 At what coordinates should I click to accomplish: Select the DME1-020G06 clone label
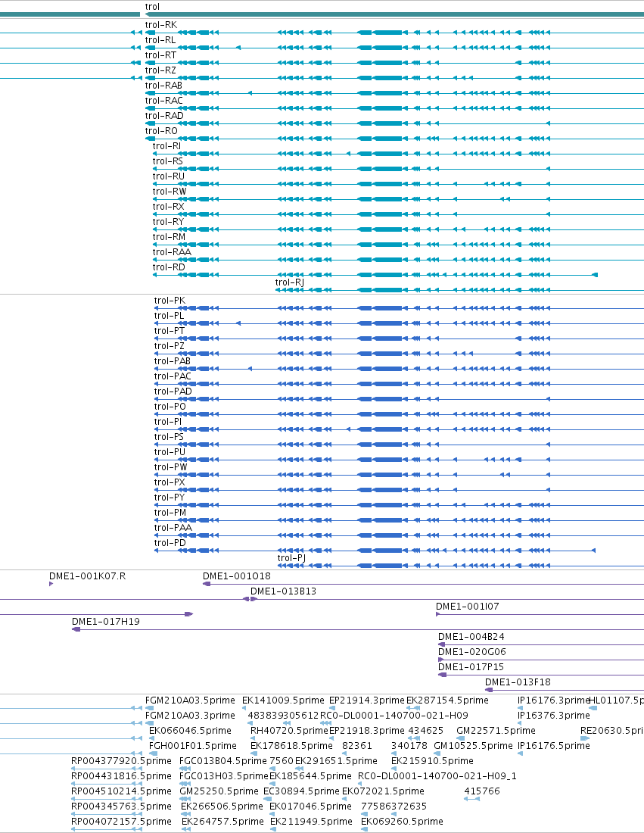pyautogui.click(x=472, y=652)
